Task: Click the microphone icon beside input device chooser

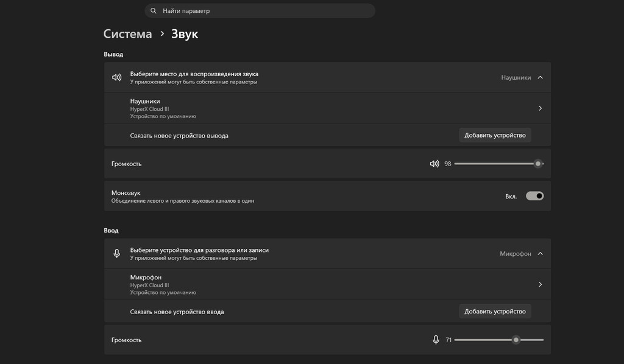Action: (x=116, y=254)
